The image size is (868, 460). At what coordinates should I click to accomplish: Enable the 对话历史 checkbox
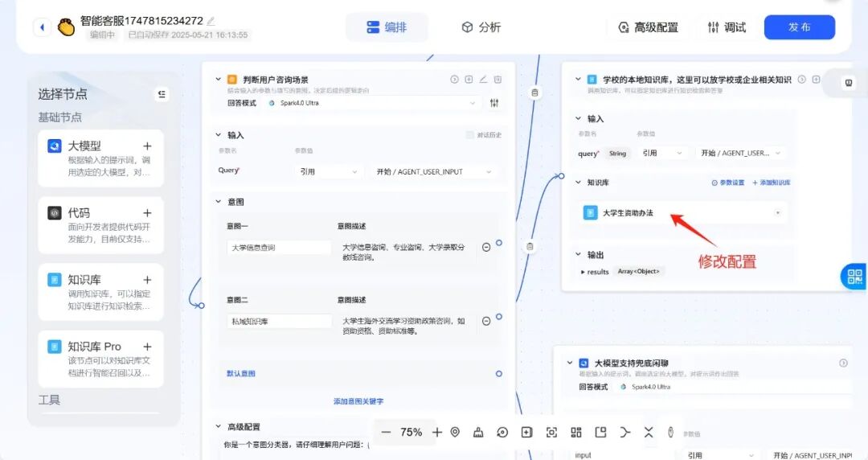[470, 135]
